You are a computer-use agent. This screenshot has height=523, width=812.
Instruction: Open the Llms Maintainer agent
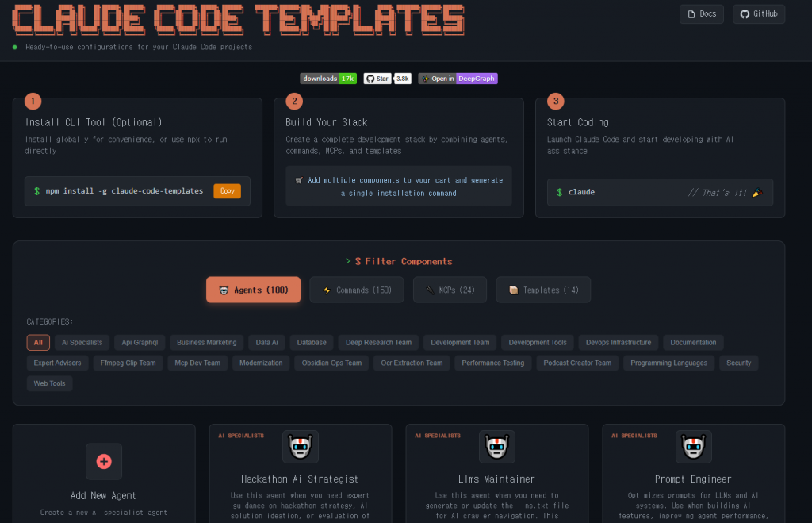496,479
